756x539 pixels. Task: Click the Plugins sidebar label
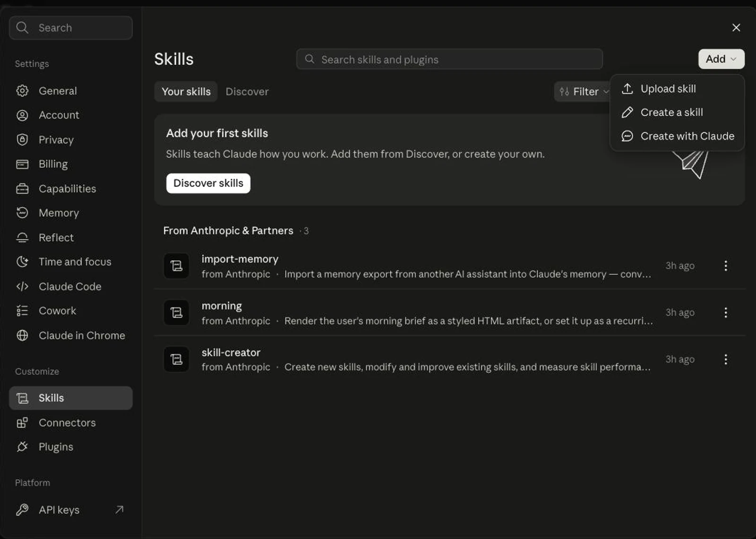coord(56,447)
